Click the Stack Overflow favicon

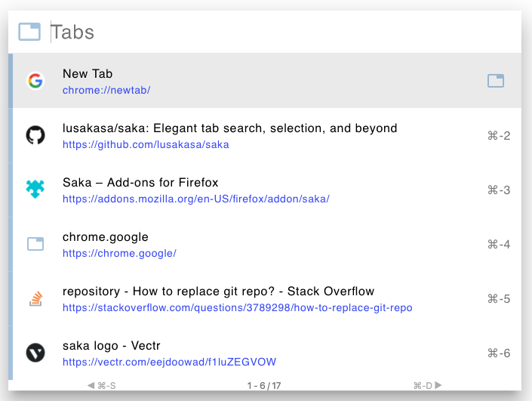(35, 298)
